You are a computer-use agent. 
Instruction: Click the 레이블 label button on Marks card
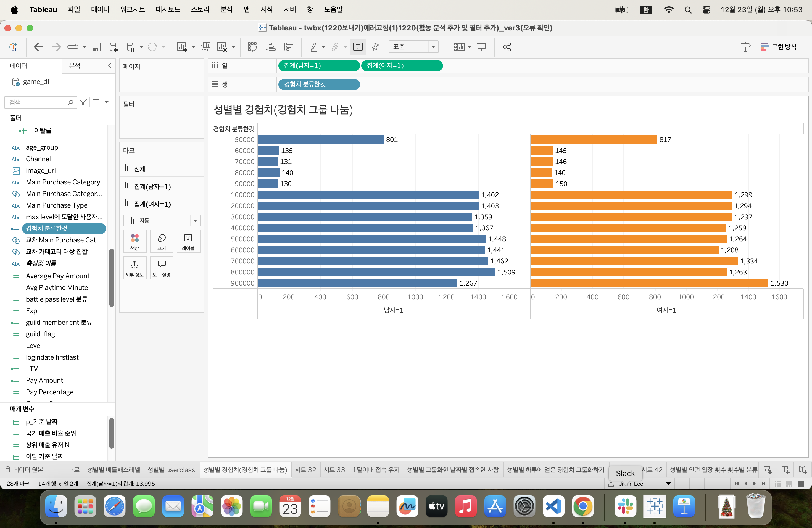click(188, 241)
